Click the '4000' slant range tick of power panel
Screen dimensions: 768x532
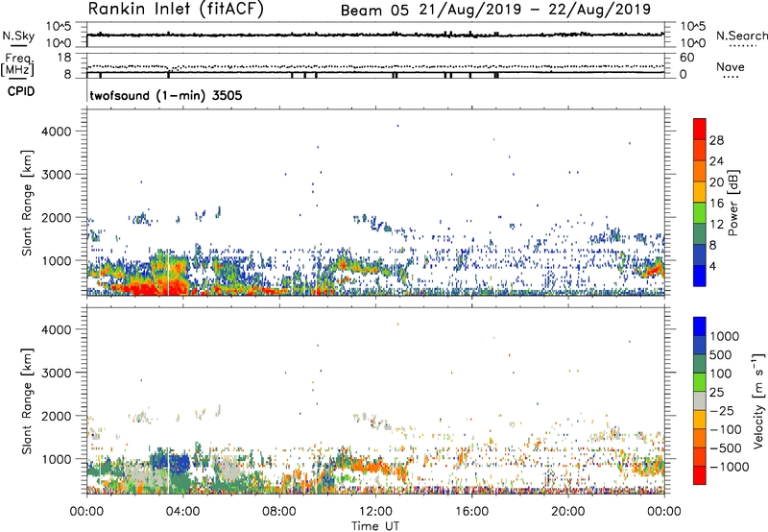57,132
